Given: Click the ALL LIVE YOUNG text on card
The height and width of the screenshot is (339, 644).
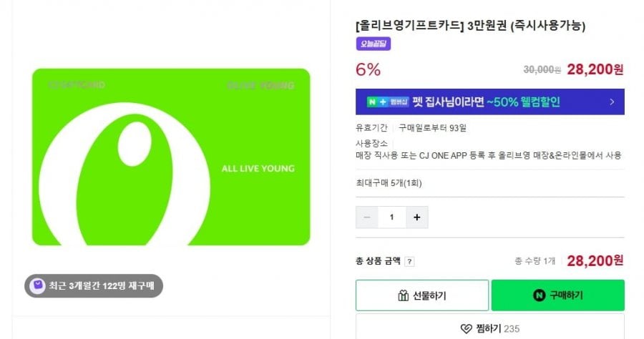Looking at the screenshot, I should coord(258,169).
